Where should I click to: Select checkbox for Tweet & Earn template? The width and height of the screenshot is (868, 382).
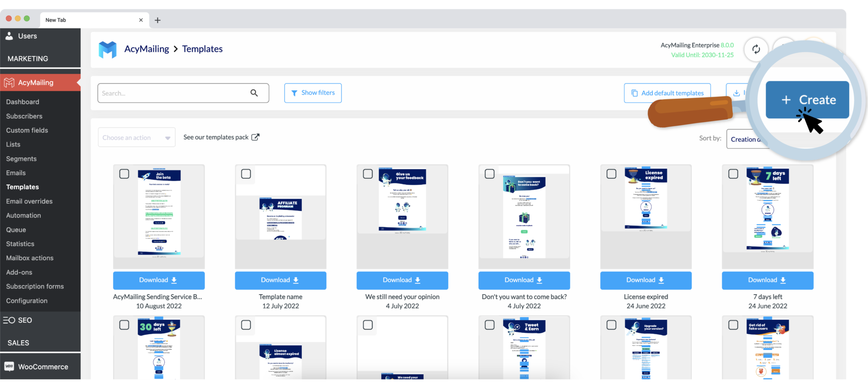click(490, 325)
